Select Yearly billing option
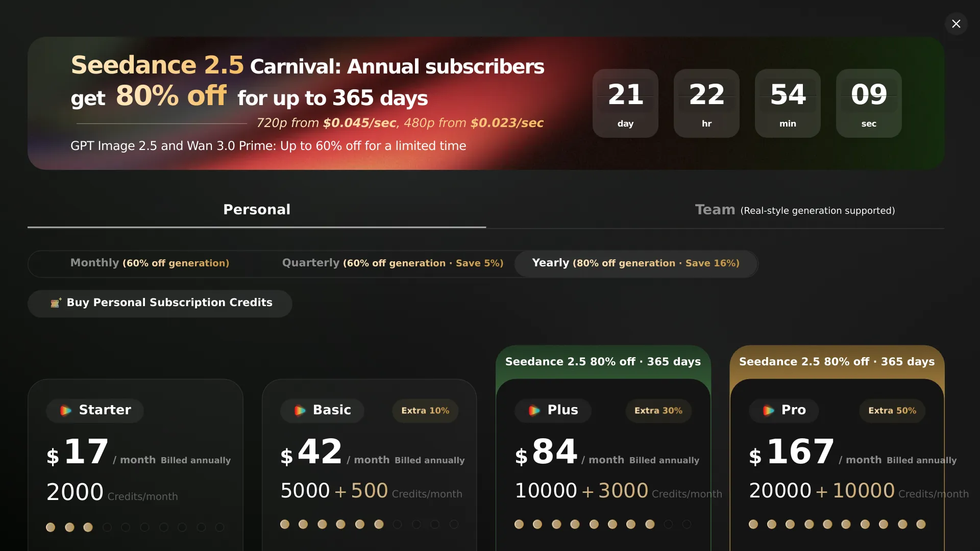This screenshot has height=551, width=980. click(x=635, y=263)
